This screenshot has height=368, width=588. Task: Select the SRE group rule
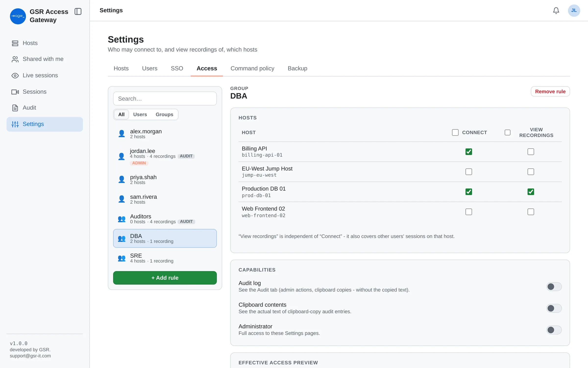165,258
